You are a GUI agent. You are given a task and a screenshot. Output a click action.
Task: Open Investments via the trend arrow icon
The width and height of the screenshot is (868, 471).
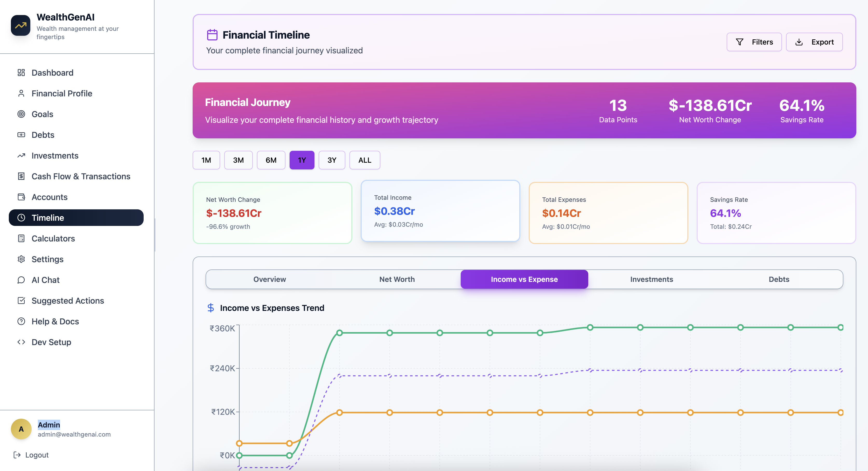pyautogui.click(x=21, y=155)
